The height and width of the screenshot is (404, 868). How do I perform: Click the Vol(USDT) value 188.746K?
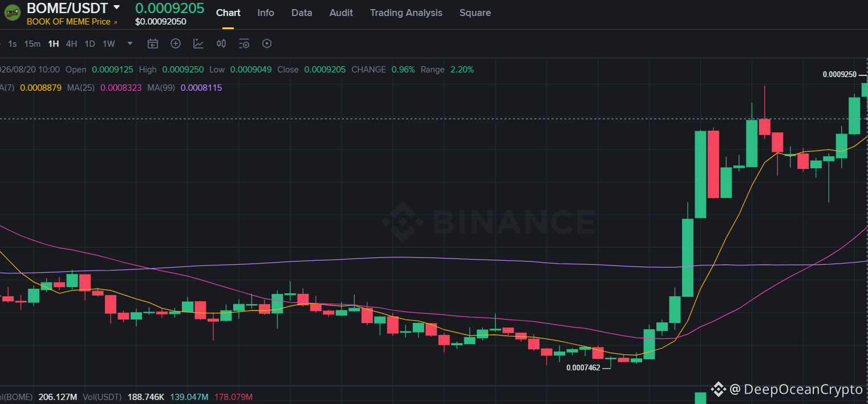tap(146, 397)
